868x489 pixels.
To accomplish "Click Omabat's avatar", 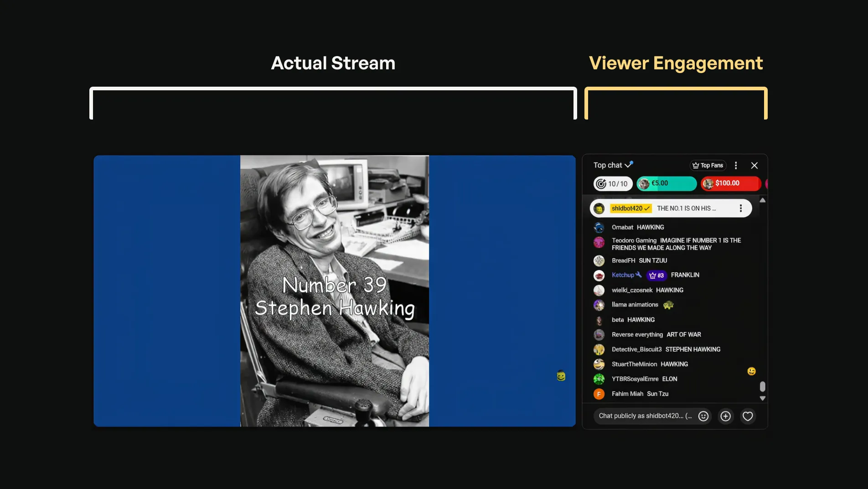I will 599,227.
